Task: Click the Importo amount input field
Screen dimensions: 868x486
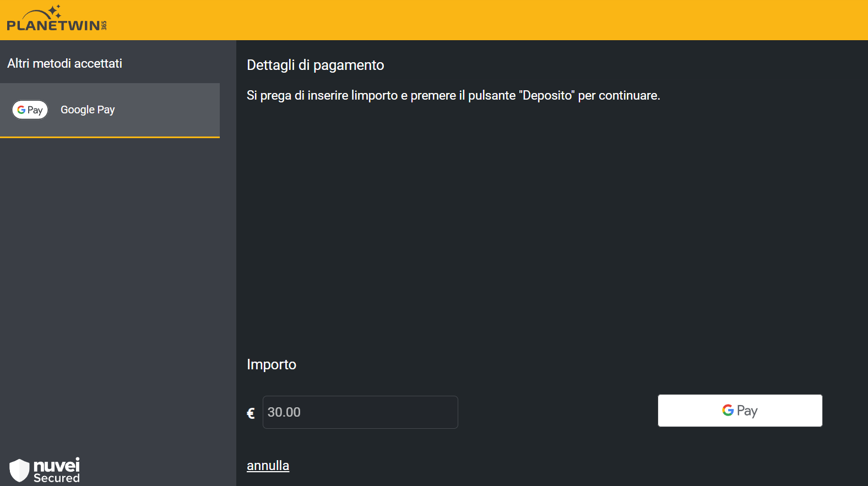Action: pyautogui.click(x=360, y=412)
